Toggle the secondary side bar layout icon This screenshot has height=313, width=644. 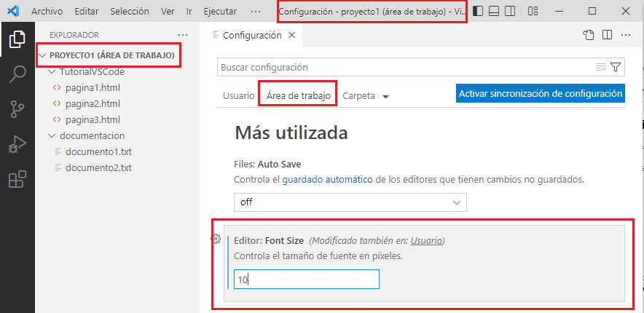pos(510,12)
